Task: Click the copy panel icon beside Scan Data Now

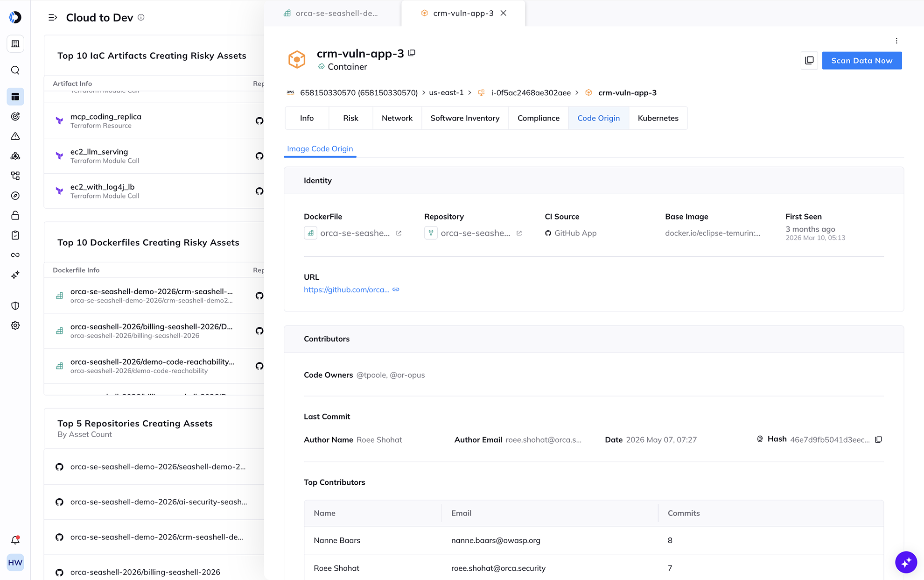Action: click(809, 61)
